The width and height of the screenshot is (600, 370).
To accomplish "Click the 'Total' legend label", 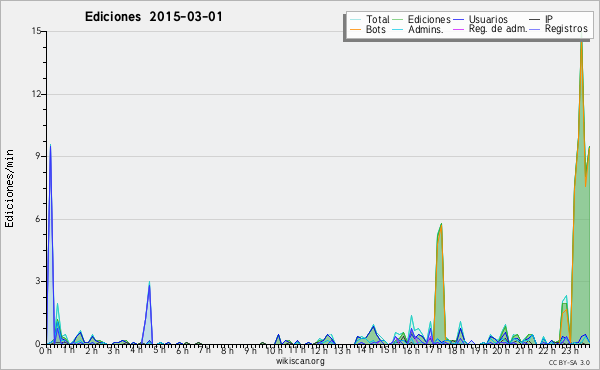I will coord(377,19).
